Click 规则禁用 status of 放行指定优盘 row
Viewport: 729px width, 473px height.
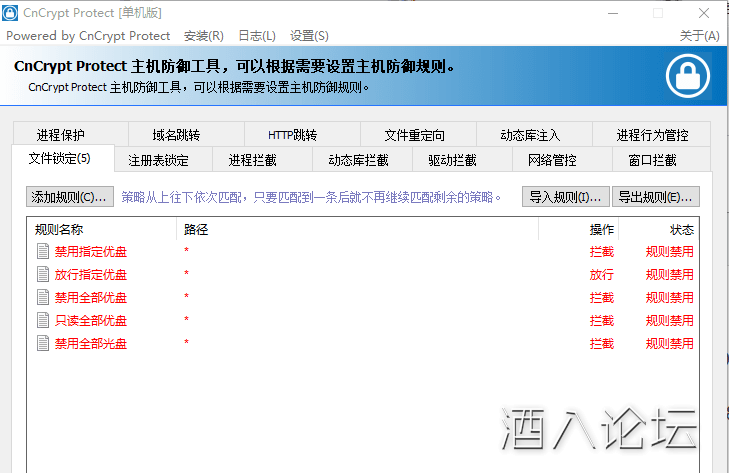pos(669,274)
